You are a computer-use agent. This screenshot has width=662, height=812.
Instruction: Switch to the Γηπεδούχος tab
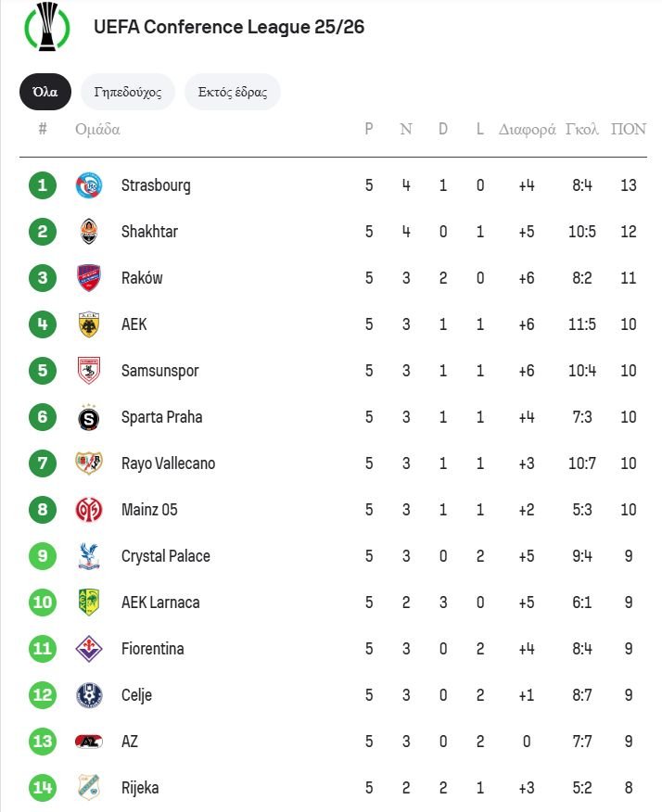(x=128, y=92)
